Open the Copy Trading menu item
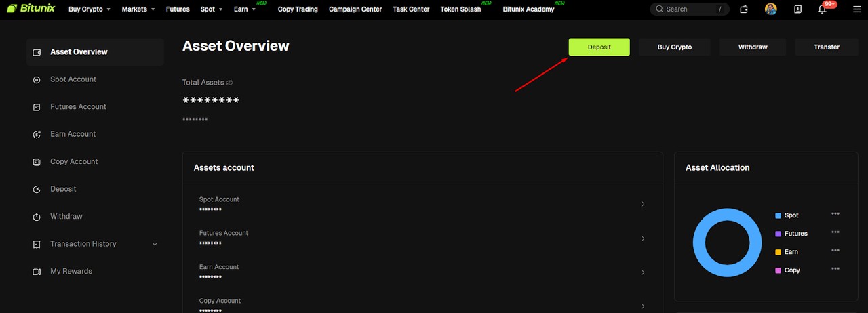 click(x=298, y=9)
